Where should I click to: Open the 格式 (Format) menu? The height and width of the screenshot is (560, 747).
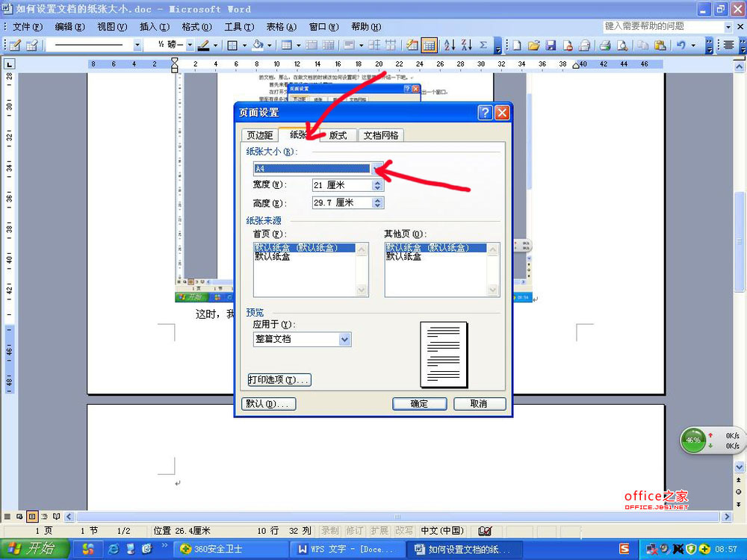tap(196, 27)
